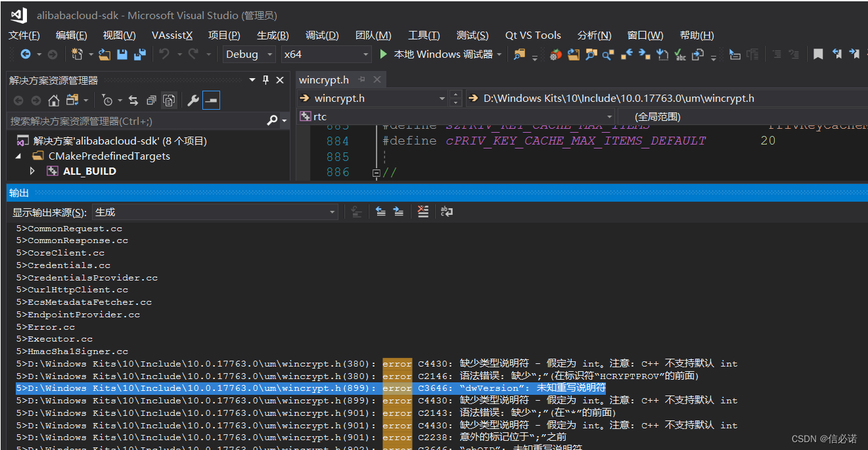Click the Visual Assist tomato options icon
Viewport: 868px width, 450px height.
tap(556, 55)
